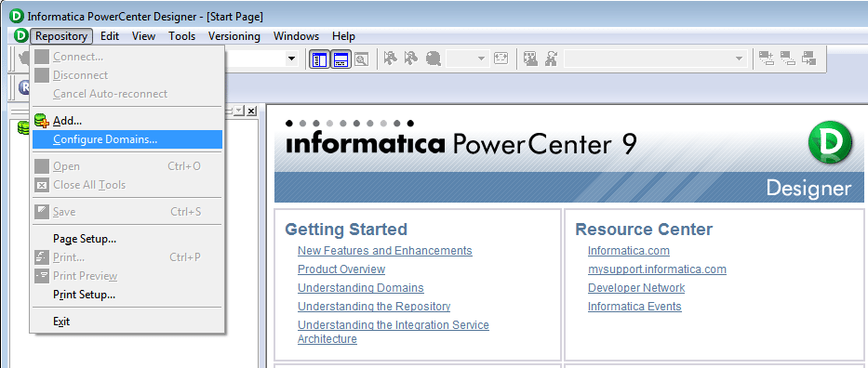868x368 pixels.
Task: Click the arrow icon beside the Overview window icon
Action: pyautogui.click(x=391, y=58)
